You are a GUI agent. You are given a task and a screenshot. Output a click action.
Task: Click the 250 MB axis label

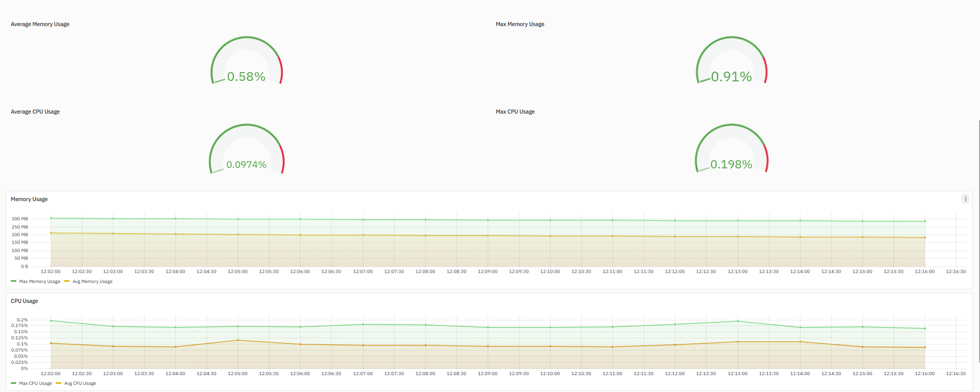[20, 227]
